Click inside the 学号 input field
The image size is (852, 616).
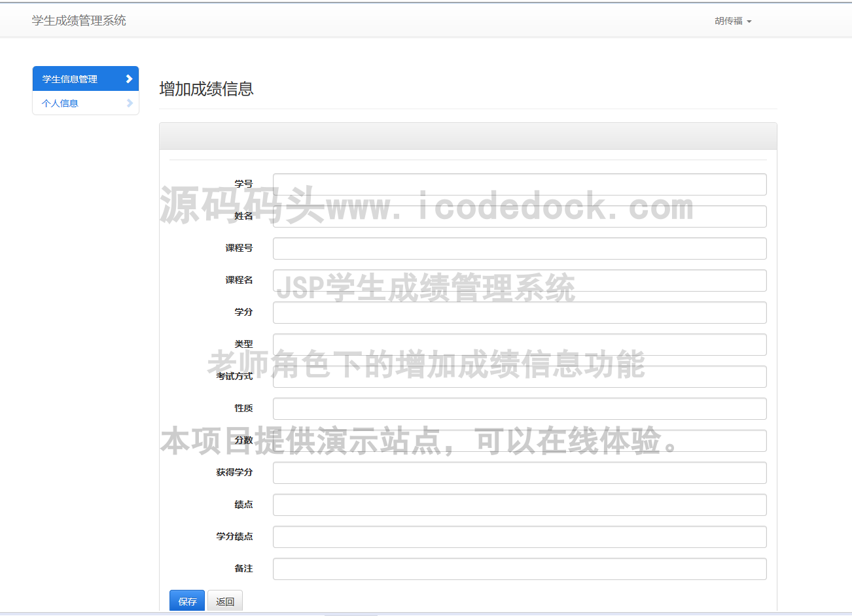click(x=520, y=184)
